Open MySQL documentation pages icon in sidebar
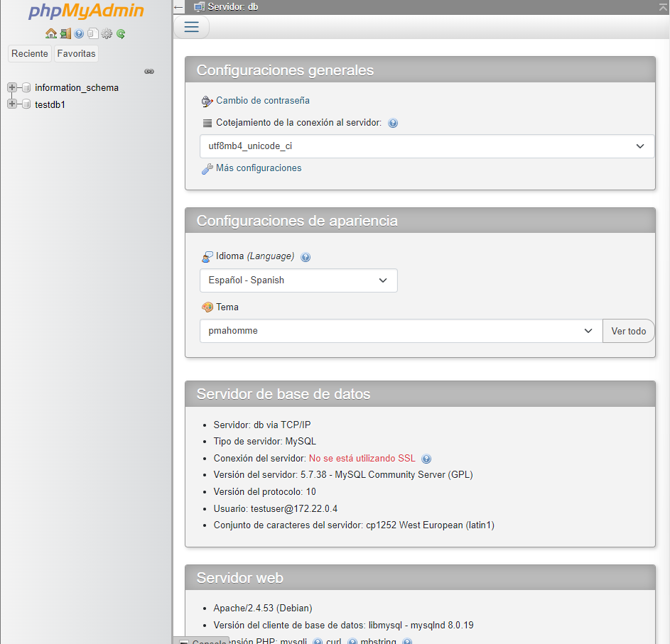The width and height of the screenshot is (670, 644). (x=93, y=33)
